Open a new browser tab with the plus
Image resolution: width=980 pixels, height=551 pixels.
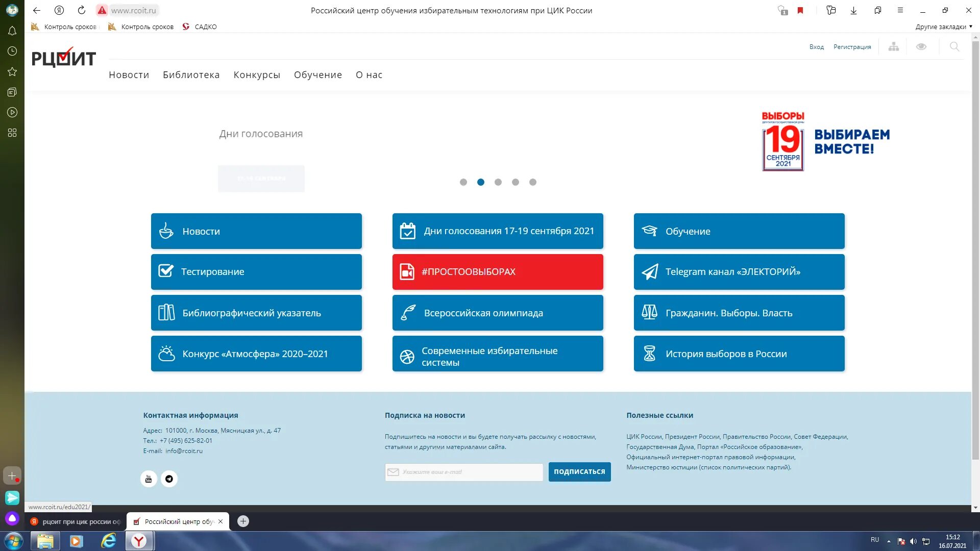pyautogui.click(x=243, y=521)
